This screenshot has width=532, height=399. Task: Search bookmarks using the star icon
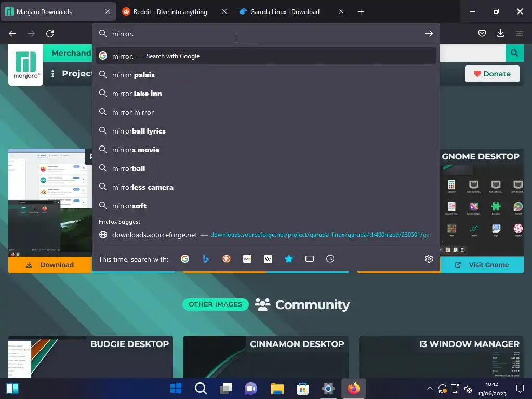289,259
